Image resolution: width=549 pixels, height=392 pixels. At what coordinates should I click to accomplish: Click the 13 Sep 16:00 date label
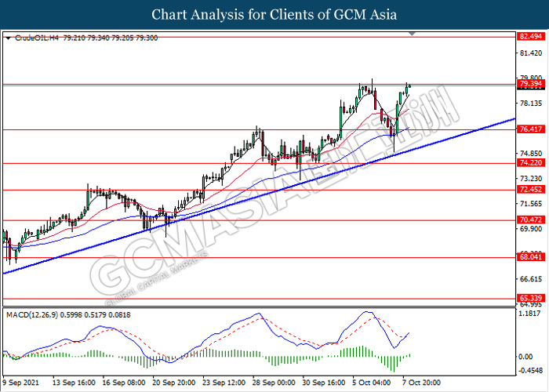click(74, 383)
